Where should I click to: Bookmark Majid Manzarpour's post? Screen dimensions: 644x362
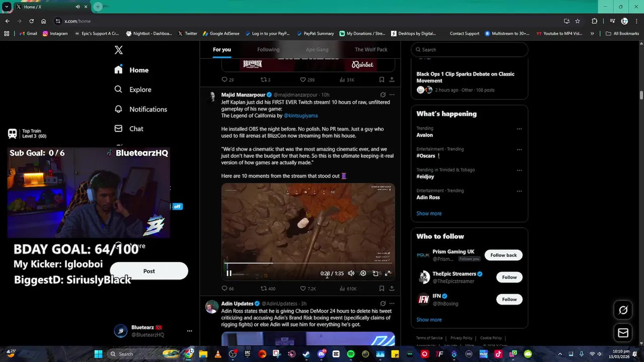pyautogui.click(x=381, y=289)
